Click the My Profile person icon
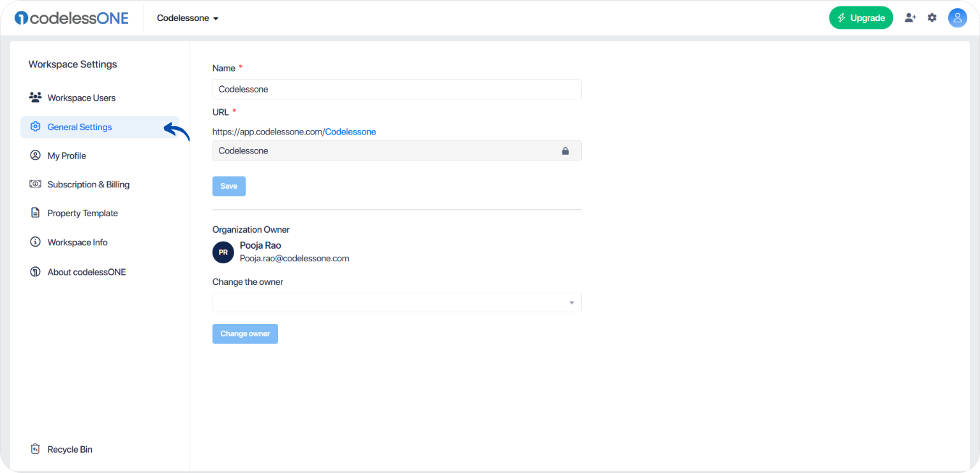The image size is (980, 473). click(x=35, y=156)
